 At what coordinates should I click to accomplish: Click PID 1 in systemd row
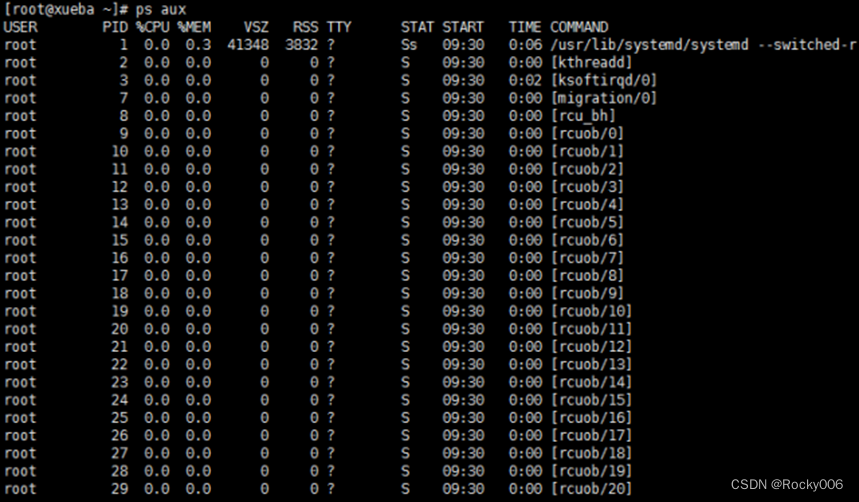click(124, 44)
